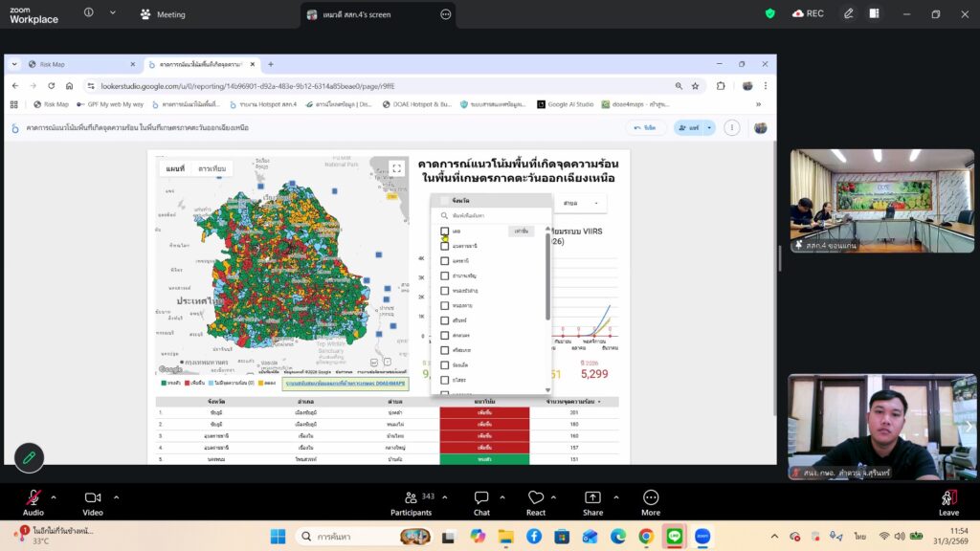This screenshot has height=551, width=980.
Task: Click the green encryption shield icon
Action: click(x=770, y=13)
